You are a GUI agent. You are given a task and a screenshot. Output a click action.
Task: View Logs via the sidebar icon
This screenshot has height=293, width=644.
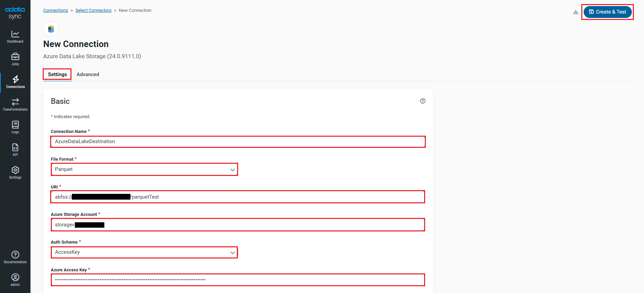click(15, 127)
